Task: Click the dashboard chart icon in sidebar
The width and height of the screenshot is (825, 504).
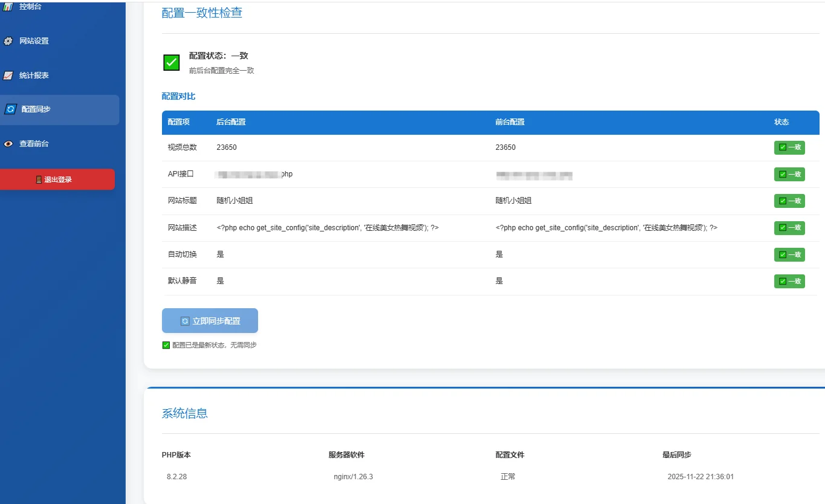Action: tap(8, 6)
